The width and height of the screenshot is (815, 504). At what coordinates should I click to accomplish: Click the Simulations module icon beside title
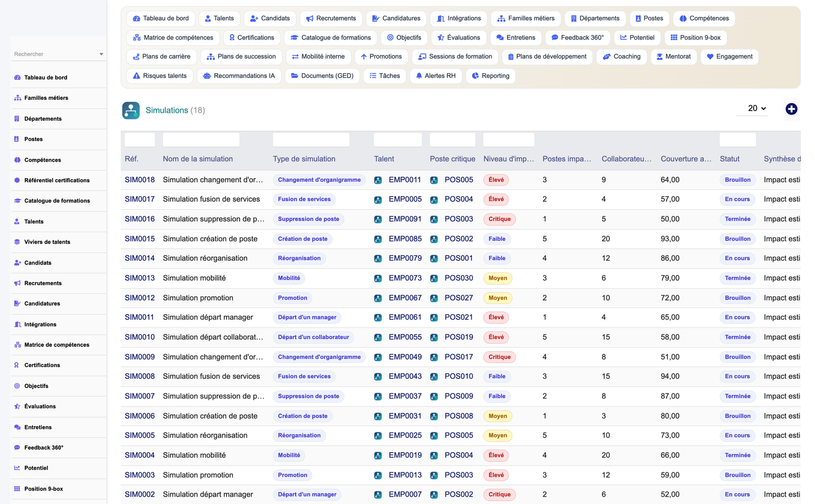[131, 110]
